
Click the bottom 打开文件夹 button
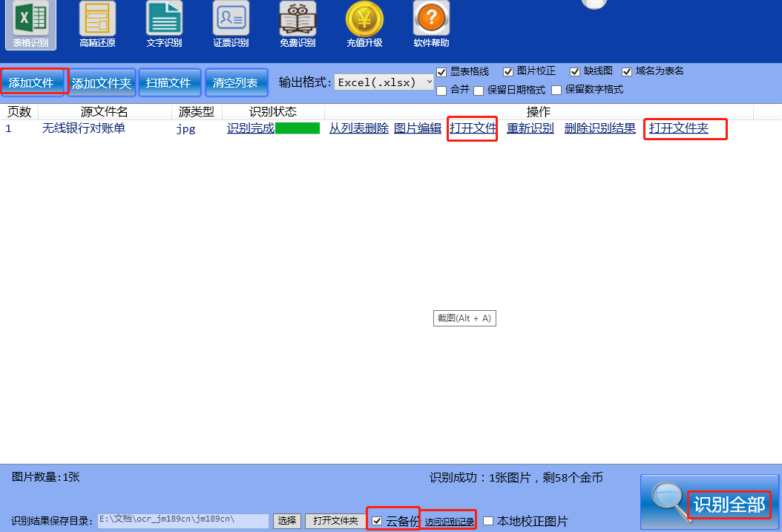pos(335,521)
